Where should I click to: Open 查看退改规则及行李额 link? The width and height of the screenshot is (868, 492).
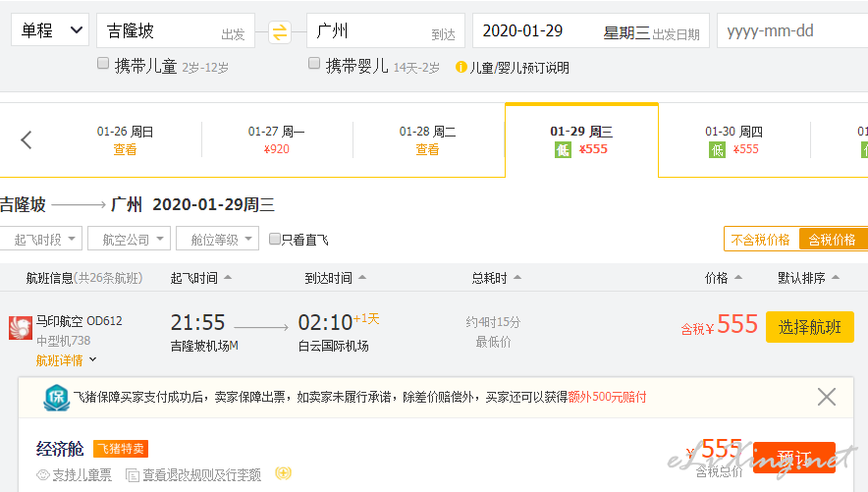tap(201, 475)
